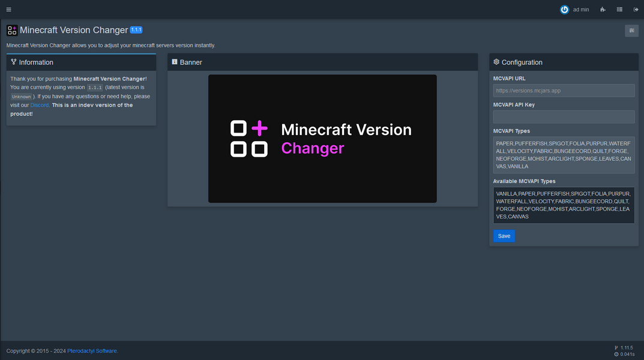
Task: Click the MCVAPI API Key field
Action: [x=563, y=116]
